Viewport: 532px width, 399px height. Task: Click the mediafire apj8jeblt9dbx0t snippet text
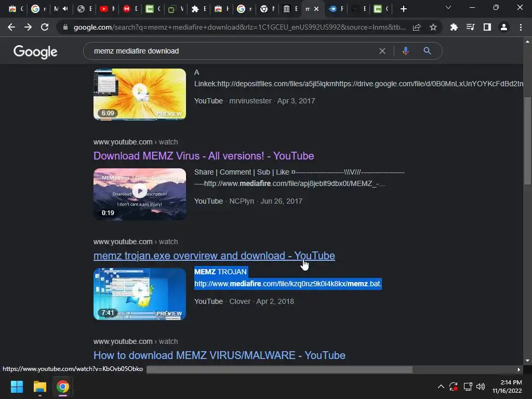(x=290, y=183)
